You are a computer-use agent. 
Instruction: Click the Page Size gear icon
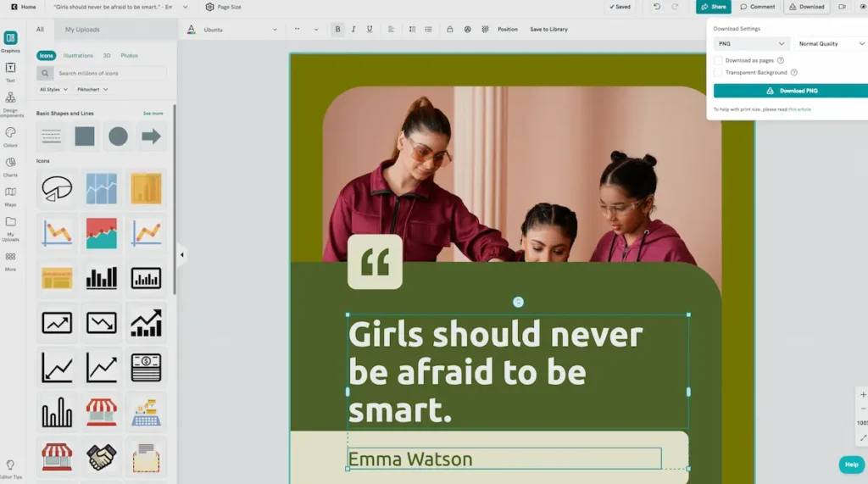(209, 7)
